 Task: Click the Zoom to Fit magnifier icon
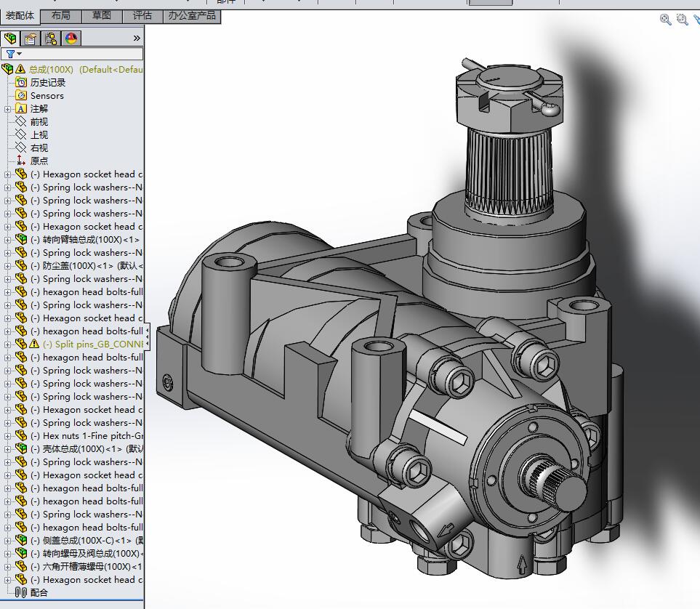click(665, 20)
